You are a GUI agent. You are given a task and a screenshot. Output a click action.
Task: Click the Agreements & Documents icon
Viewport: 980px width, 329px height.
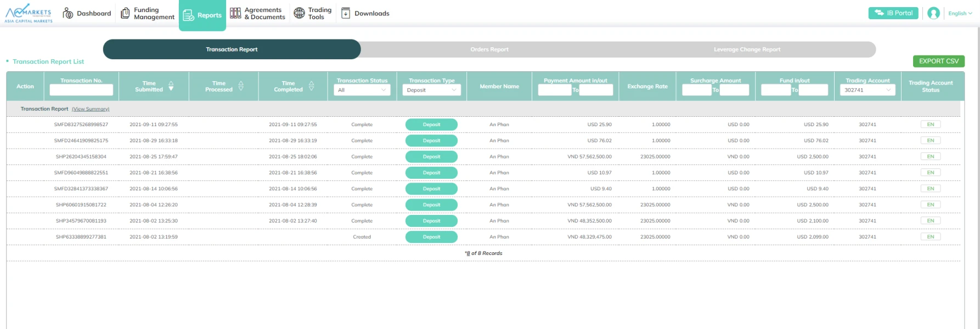235,13
